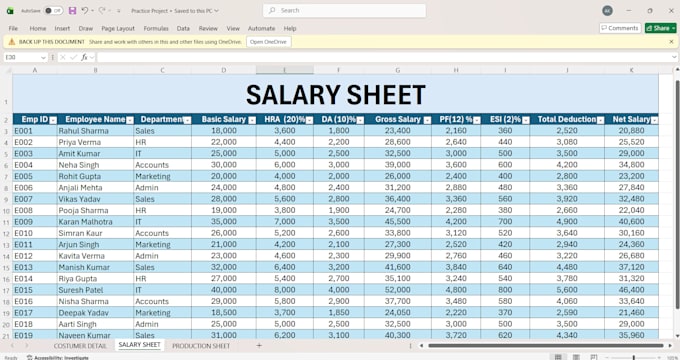The image size is (680, 360).
Task: Open the Total Deduction filter dropdown
Action: click(600, 120)
